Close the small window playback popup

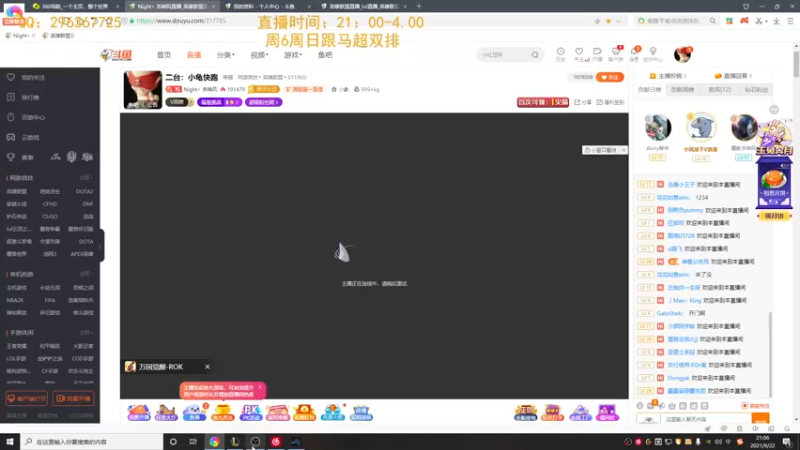[x=623, y=150]
